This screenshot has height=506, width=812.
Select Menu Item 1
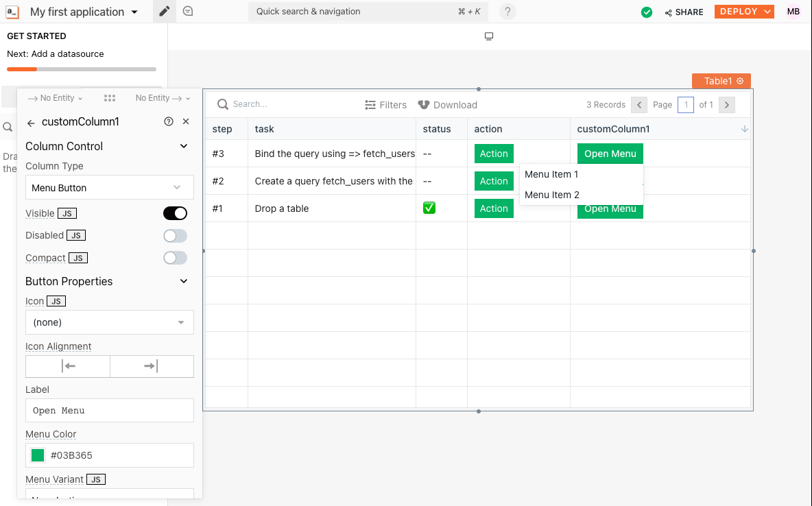tap(582, 174)
